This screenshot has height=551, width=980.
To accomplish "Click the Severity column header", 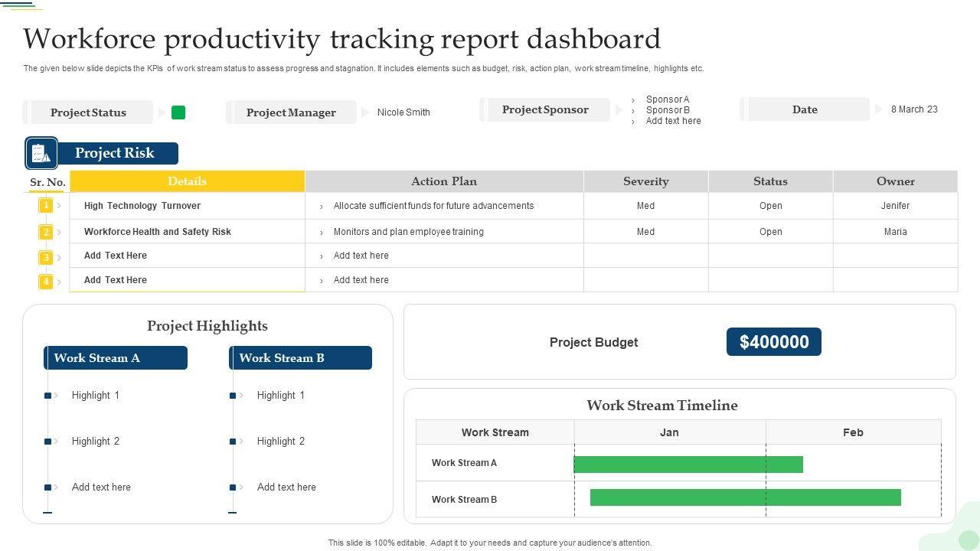I will tap(646, 181).
